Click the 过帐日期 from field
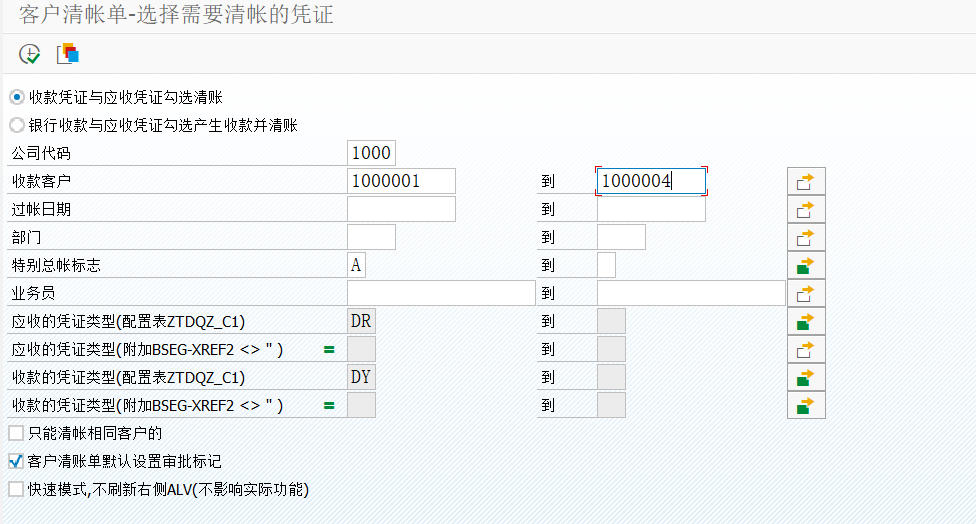 click(x=401, y=209)
